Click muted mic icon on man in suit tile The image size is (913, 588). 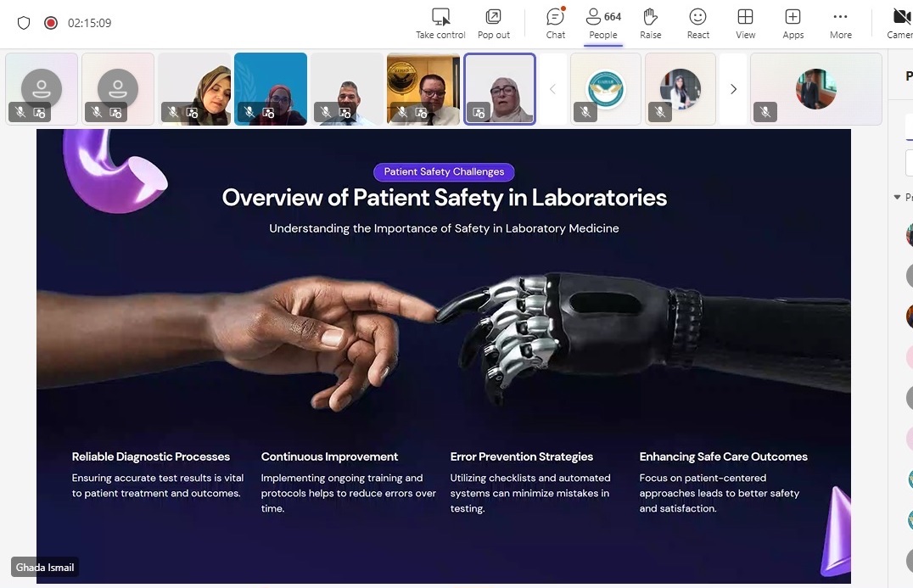point(765,112)
